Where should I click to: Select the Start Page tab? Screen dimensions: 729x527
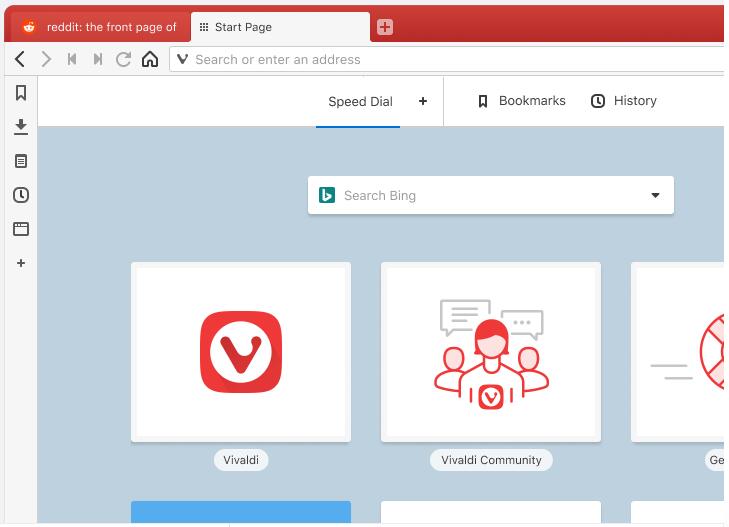(280, 27)
